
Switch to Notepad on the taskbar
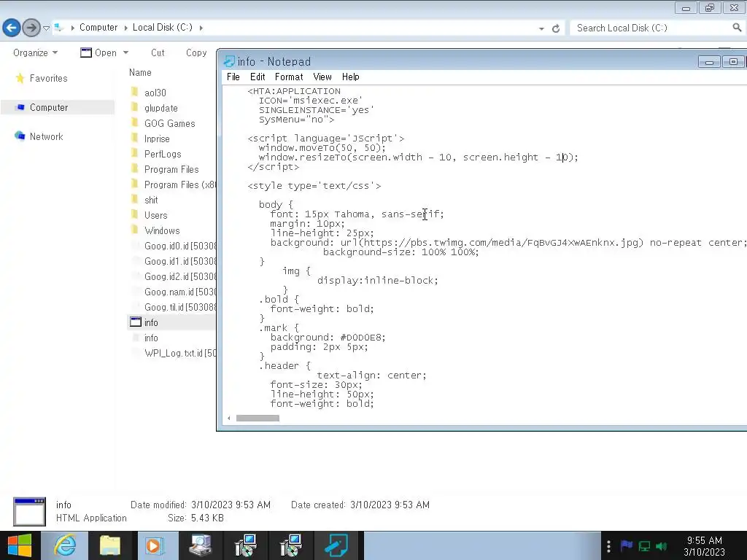tap(336, 545)
